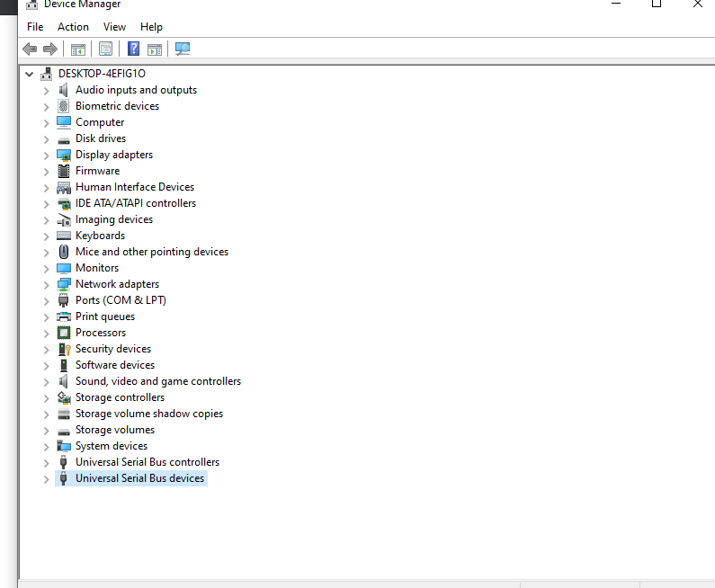The image size is (715, 588).
Task: Click the Ports (COM & LPT) connector icon
Action: (x=63, y=300)
